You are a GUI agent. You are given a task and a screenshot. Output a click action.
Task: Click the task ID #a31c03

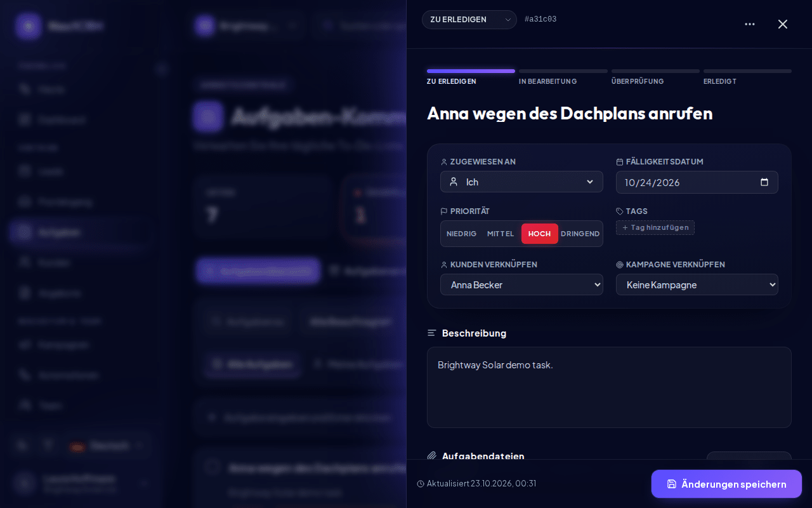click(540, 19)
